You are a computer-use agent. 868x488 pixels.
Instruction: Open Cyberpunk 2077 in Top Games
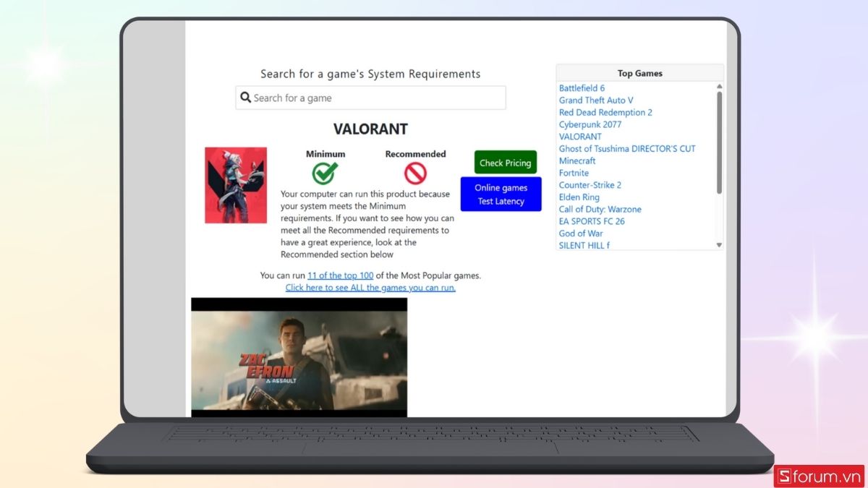pos(590,124)
